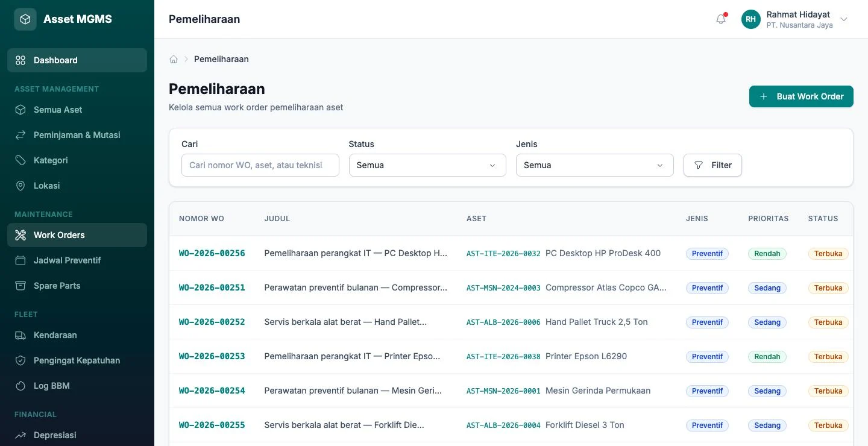Click the Dashboard grid icon in sidebar
The image size is (868, 446).
pyautogui.click(x=20, y=60)
